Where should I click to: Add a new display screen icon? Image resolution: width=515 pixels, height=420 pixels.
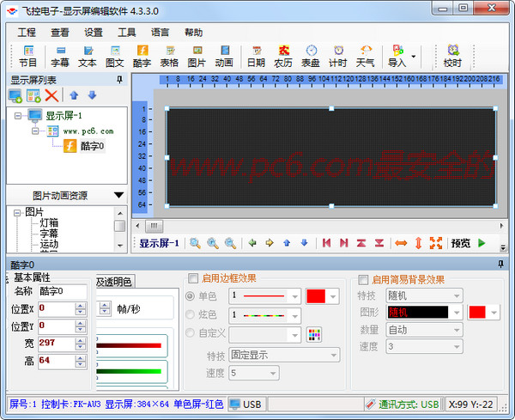click(x=15, y=95)
